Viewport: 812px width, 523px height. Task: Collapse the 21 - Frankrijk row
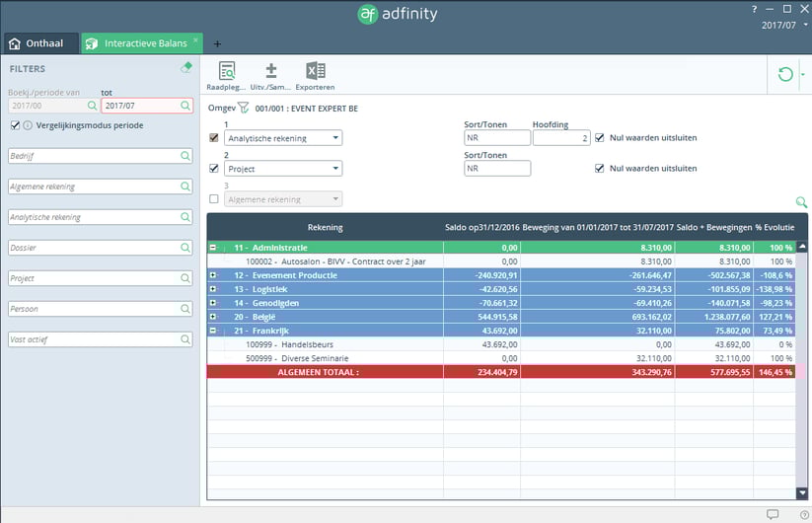pyautogui.click(x=213, y=331)
